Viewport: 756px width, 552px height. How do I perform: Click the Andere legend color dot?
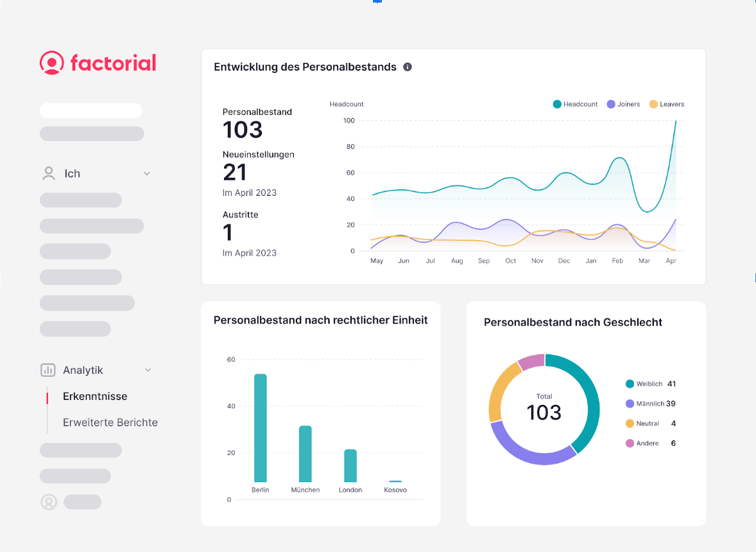click(630, 444)
